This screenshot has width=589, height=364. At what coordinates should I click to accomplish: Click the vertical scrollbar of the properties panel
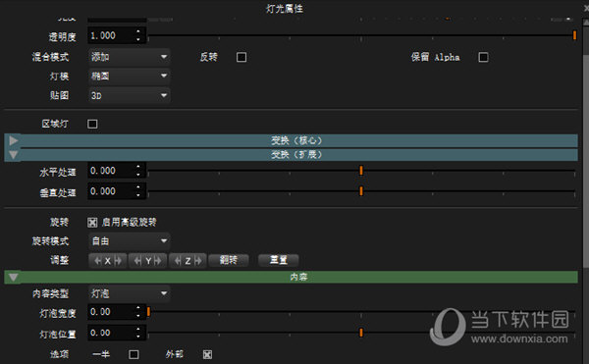(586, 161)
